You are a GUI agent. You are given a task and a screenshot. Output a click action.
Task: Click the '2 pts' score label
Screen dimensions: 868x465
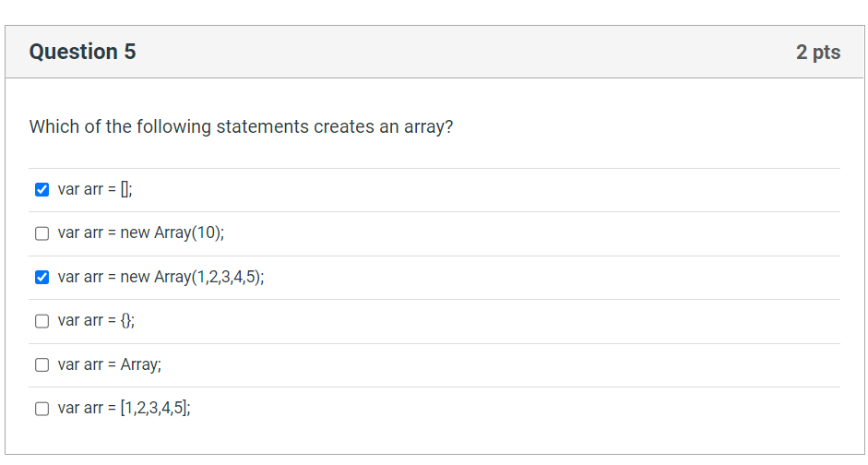point(818,52)
